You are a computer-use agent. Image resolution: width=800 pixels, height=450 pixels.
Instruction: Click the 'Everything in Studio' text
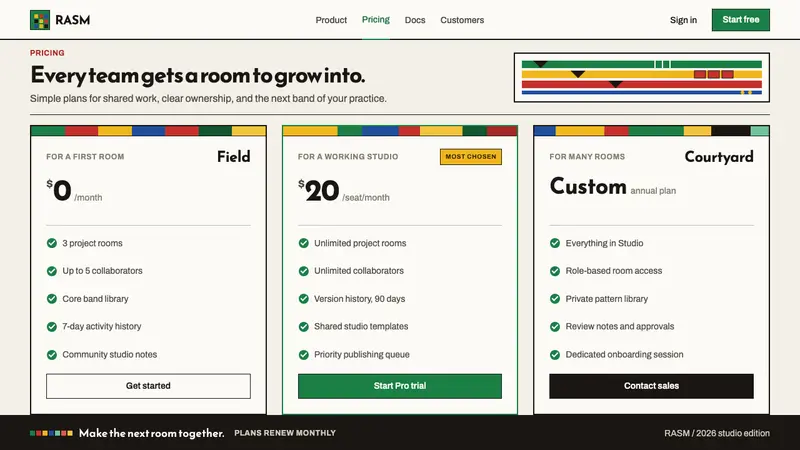(x=604, y=243)
